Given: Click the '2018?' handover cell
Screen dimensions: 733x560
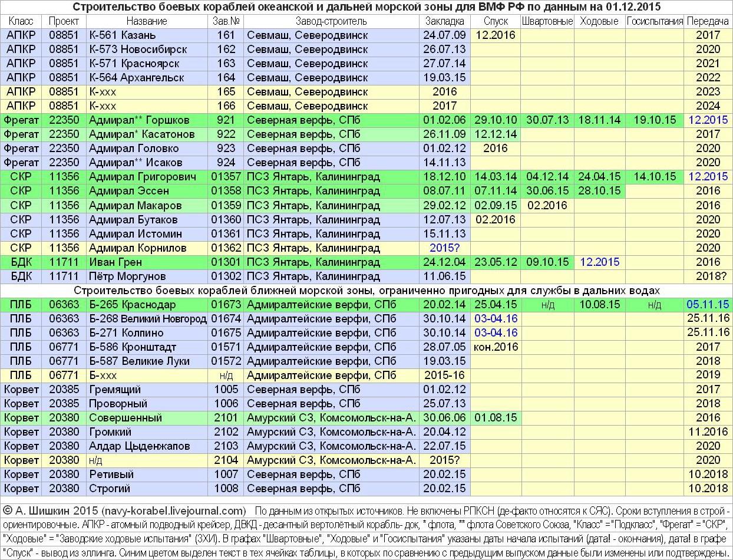Looking at the screenshot, I should pos(708,276).
